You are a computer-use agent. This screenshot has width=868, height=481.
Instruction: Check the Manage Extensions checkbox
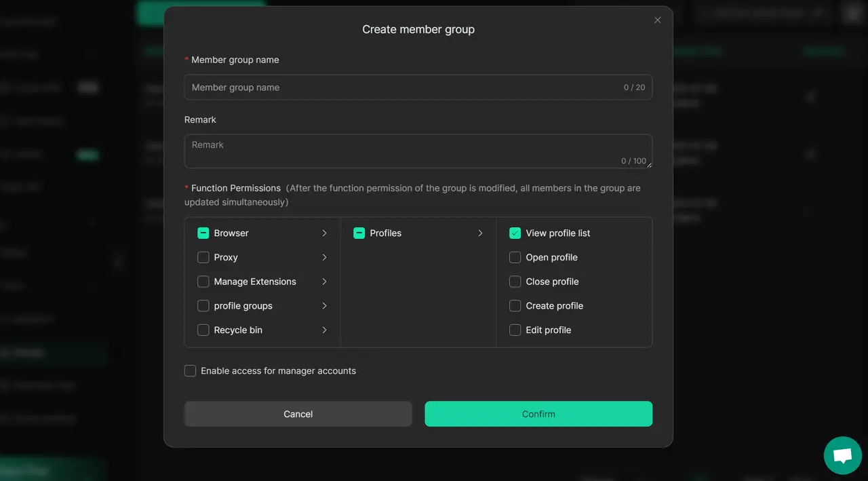coord(203,282)
